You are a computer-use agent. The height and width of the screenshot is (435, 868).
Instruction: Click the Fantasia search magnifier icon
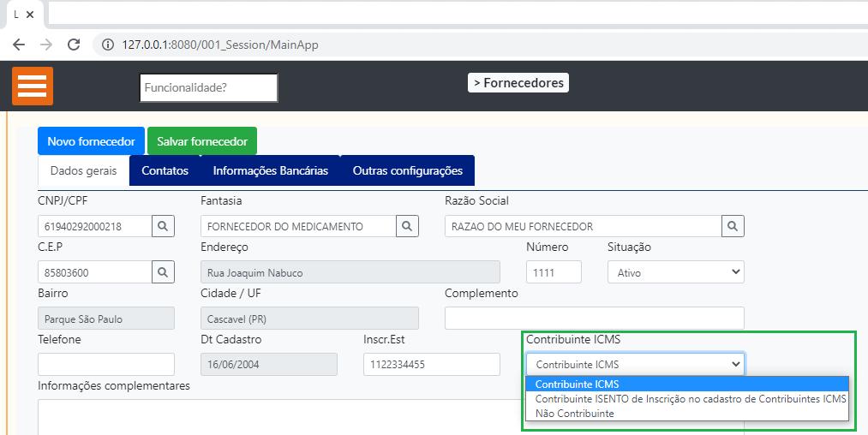pos(407,226)
